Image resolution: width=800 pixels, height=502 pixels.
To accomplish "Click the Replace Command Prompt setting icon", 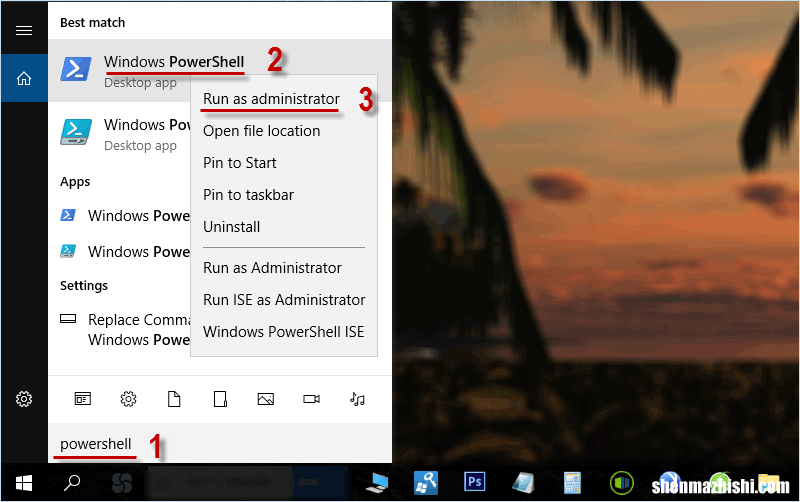I will 68,319.
